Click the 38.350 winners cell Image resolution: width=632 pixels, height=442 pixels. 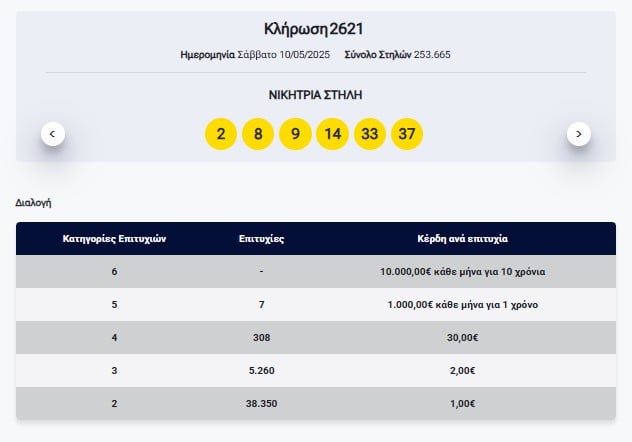click(262, 404)
